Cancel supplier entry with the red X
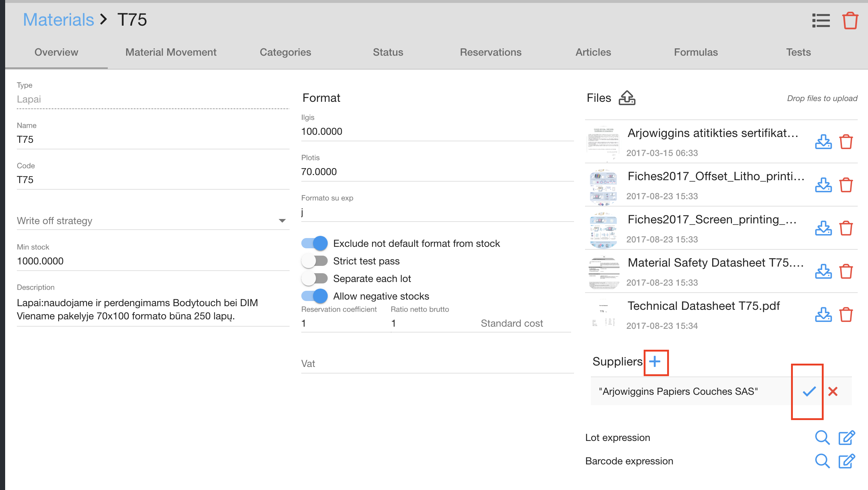This screenshot has width=868, height=490. [x=833, y=391]
